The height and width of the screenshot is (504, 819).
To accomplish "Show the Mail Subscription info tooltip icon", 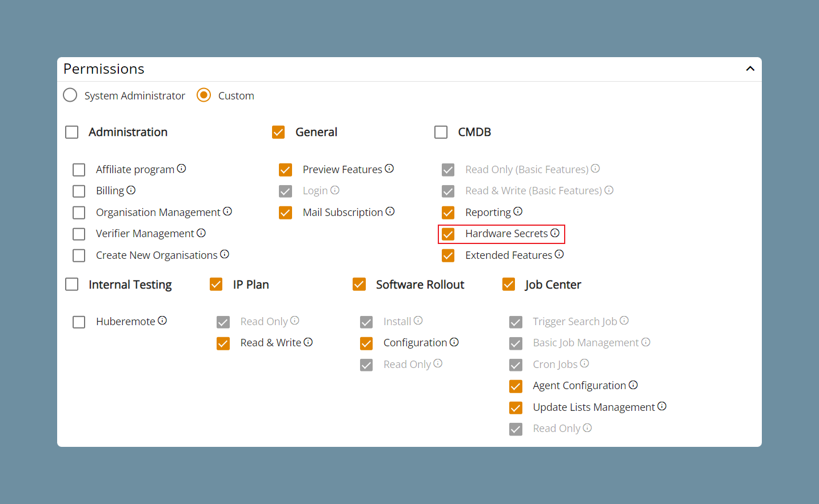I will point(390,211).
